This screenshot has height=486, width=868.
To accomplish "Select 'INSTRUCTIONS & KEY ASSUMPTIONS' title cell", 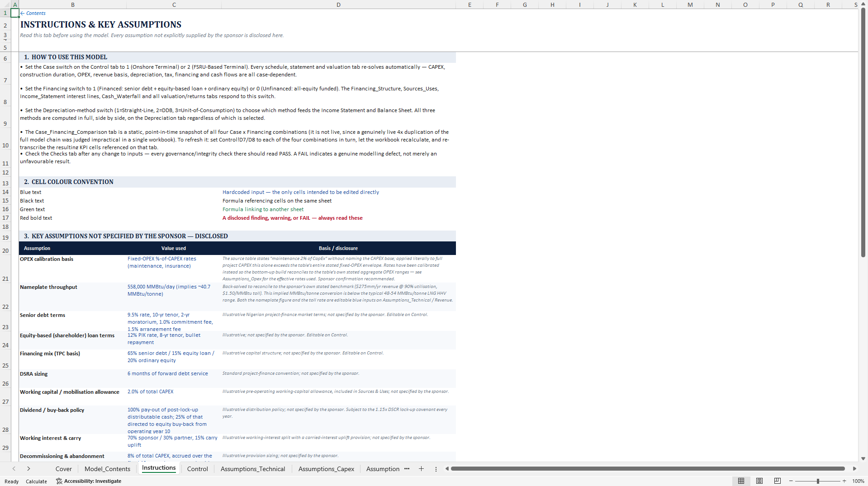I will [x=101, y=24].
